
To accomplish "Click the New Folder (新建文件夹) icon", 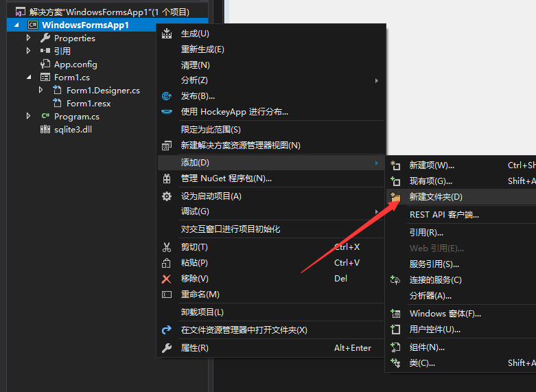I will (x=395, y=197).
